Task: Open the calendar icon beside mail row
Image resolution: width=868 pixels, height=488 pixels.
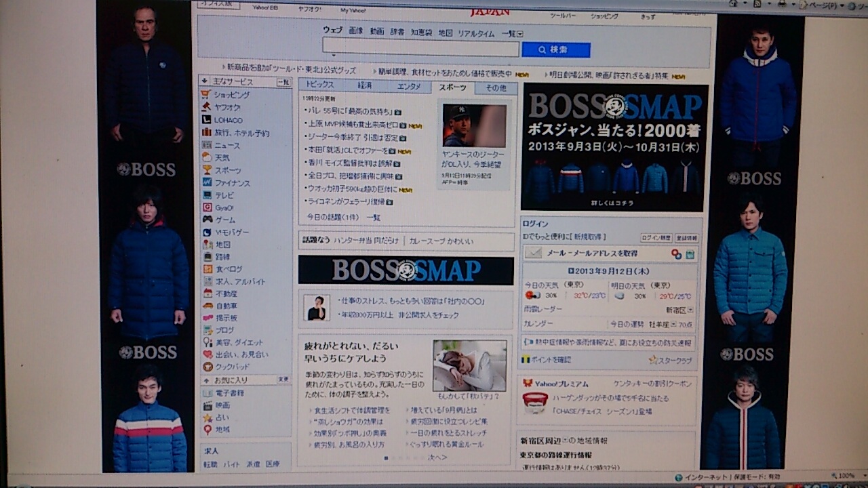Action: 690,254
